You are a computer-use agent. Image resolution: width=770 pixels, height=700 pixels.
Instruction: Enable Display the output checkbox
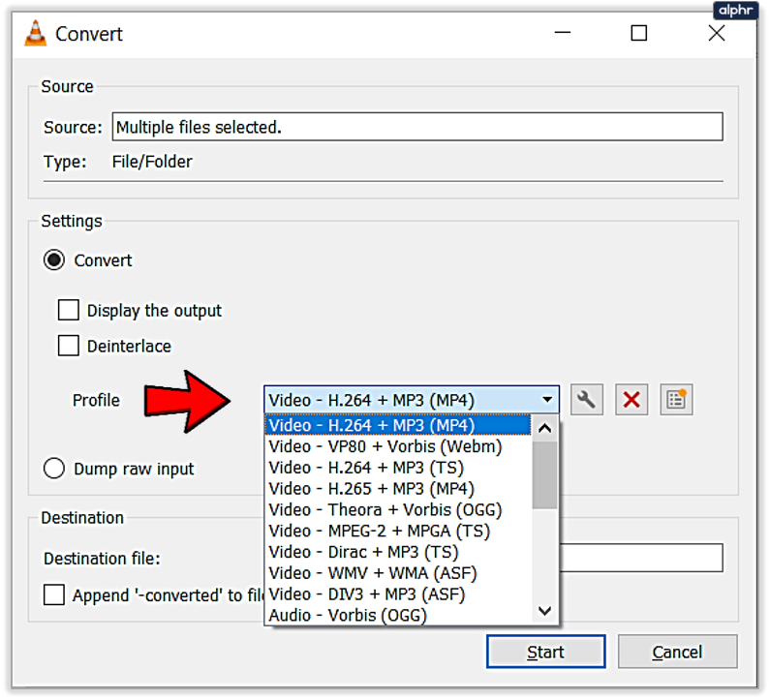coord(68,310)
